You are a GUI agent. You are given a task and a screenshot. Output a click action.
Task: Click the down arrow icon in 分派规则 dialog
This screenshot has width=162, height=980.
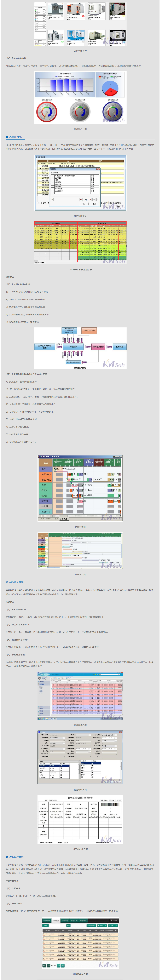pos(98,199)
